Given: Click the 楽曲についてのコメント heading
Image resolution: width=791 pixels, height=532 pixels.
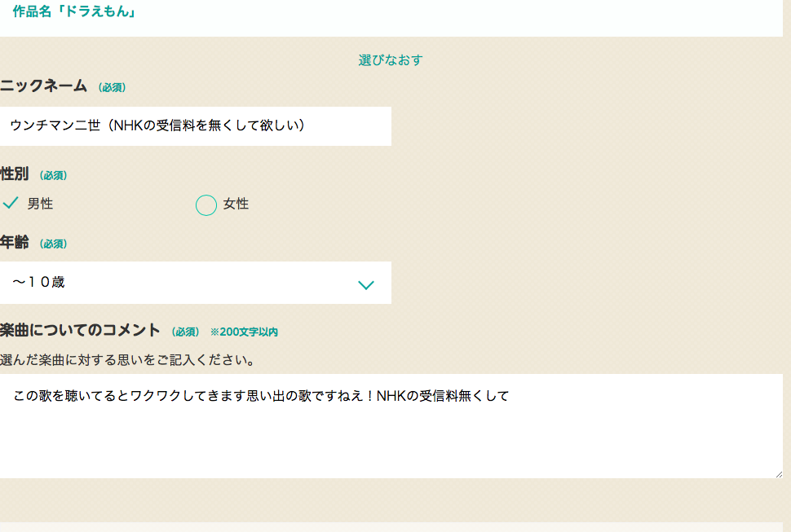Looking at the screenshot, I should [x=80, y=330].
